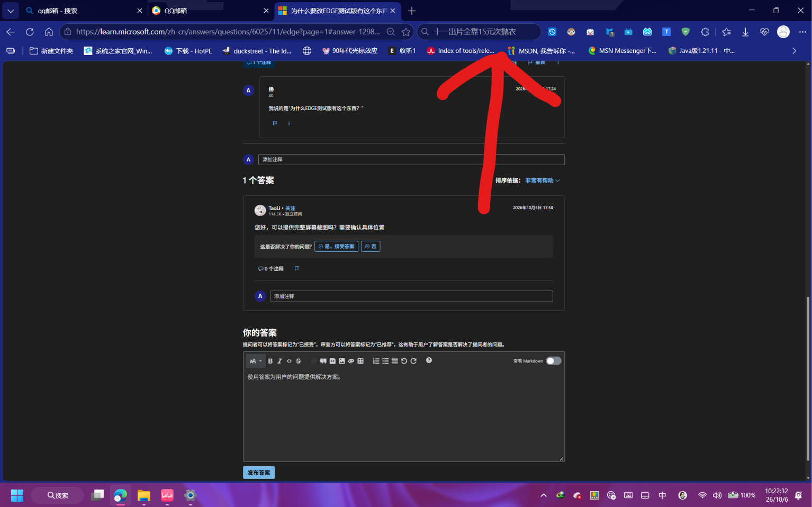This screenshot has height=507, width=812.
Task: Undo last edit in answer editor
Action: (404, 361)
